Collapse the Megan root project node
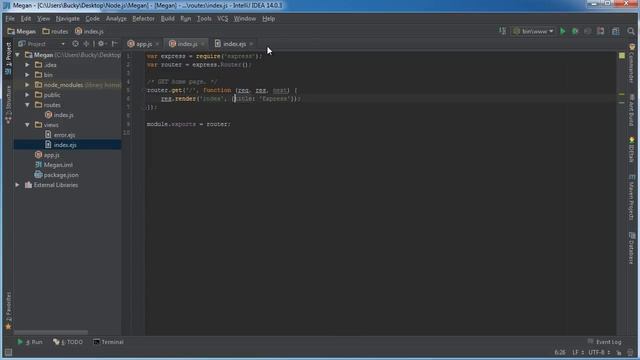Screen dimensions: 640x360 pyautogui.click(x=18, y=55)
